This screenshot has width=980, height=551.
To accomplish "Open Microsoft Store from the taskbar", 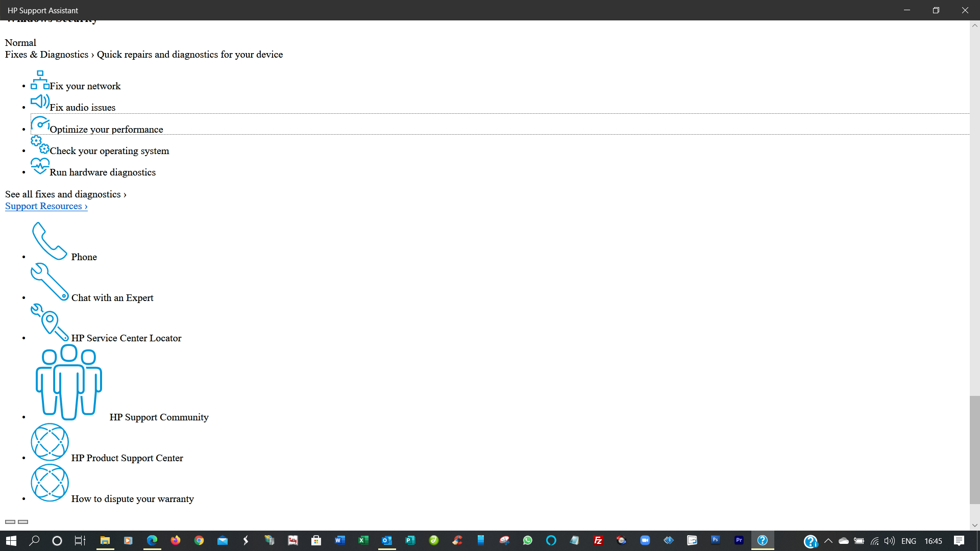I will tap(316, 540).
